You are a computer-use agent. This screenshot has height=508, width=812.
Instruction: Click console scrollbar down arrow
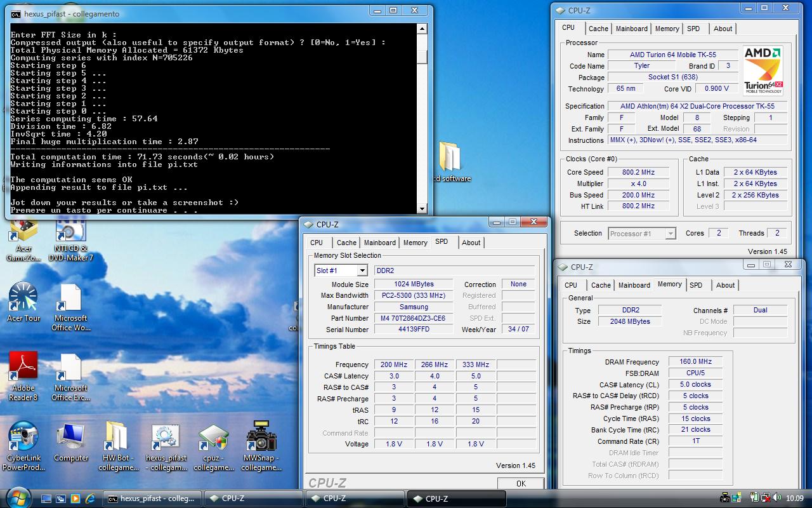(422, 208)
